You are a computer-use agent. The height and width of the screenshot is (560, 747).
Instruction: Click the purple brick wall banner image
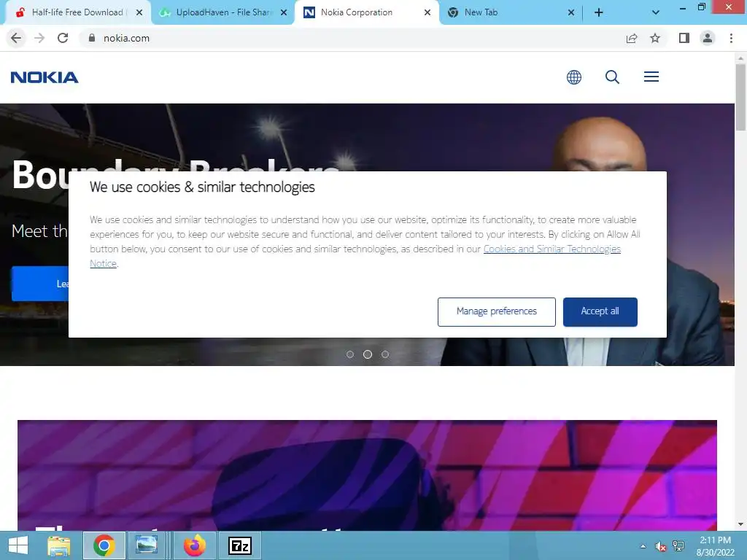point(368,475)
